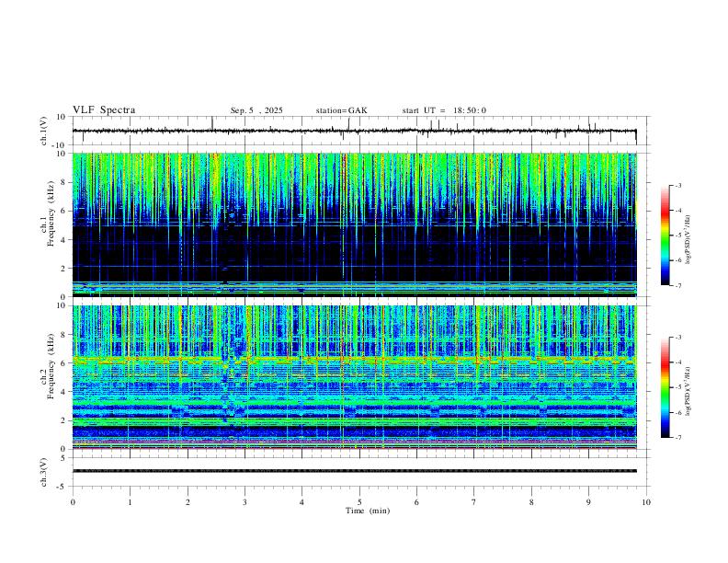
Task: Click the "ch.1(V)" waveform axis label
Action: click(x=44, y=131)
